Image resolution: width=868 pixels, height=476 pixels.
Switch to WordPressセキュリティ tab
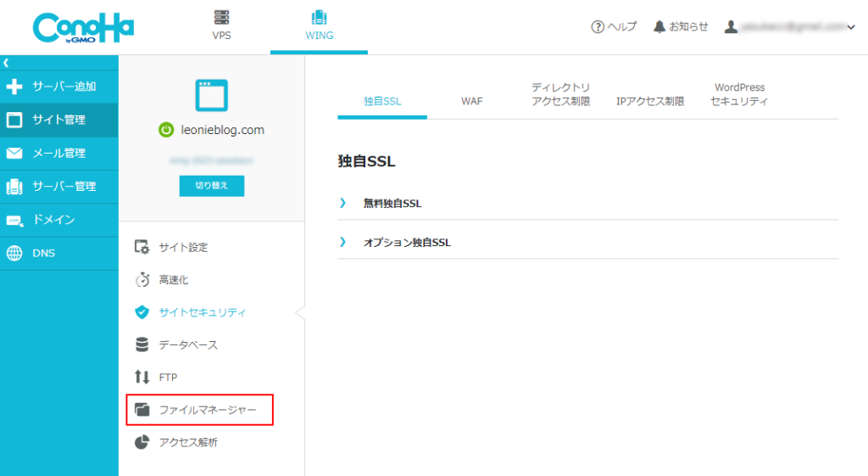739,94
